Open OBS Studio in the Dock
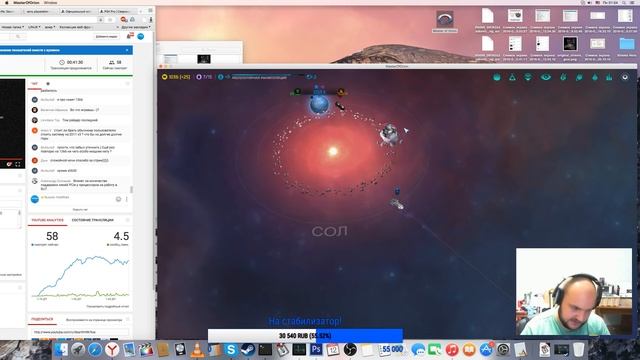This screenshot has width=640, height=360. coord(350,350)
